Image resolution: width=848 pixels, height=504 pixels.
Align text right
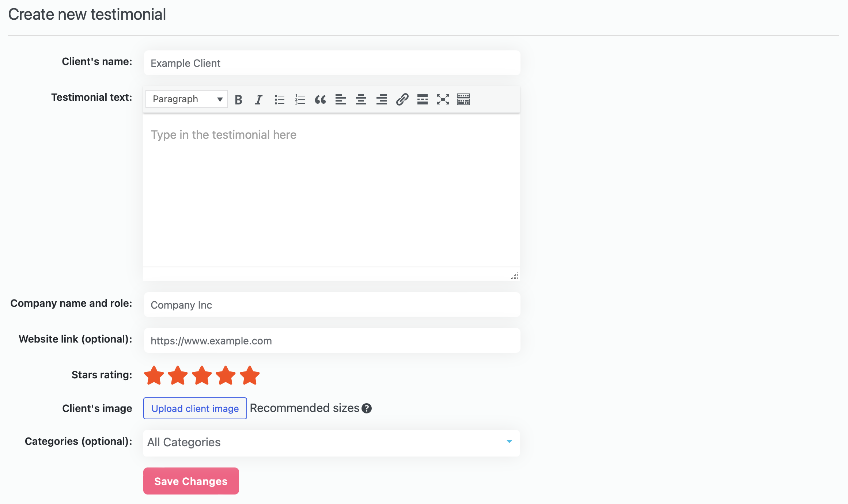click(x=382, y=99)
